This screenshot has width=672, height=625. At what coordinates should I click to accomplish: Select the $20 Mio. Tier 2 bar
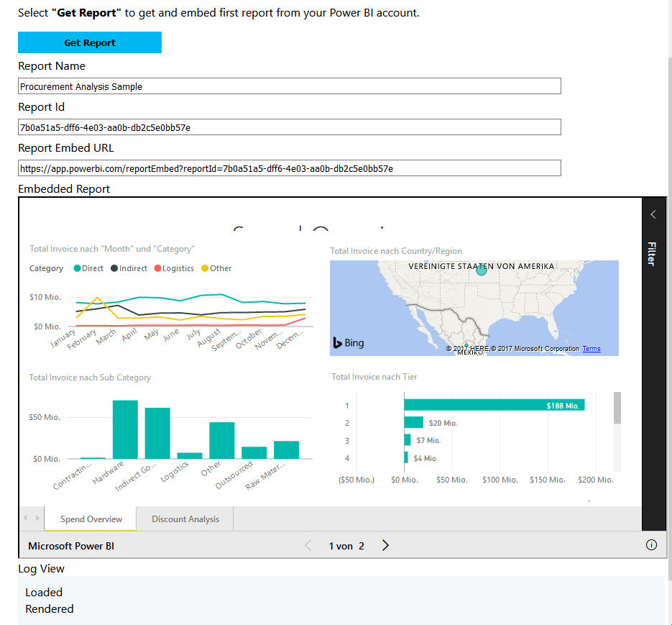pyautogui.click(x=413, y=422)
